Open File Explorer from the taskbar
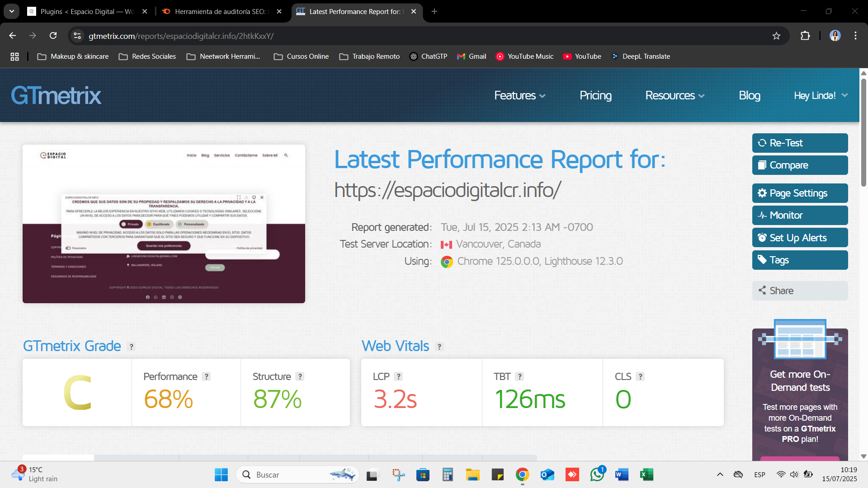Viewport: 868px width, 488px height. point(472,474)
